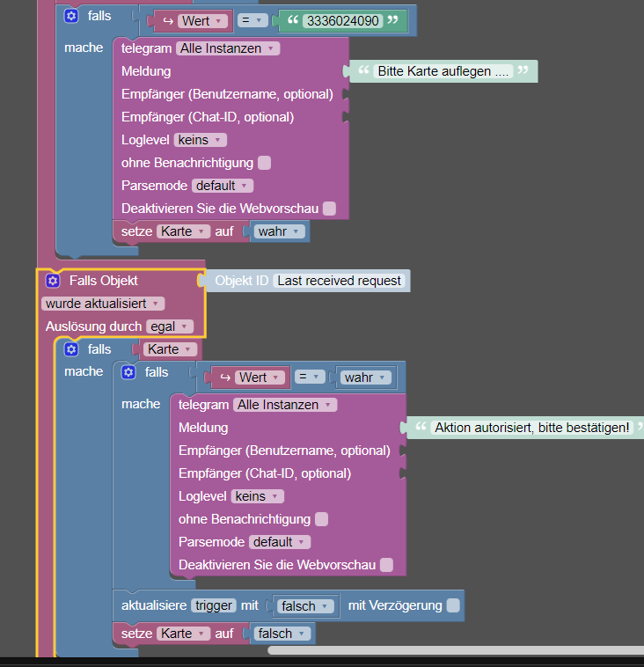Click setze label on Karte auf falsch block
The width and height of the screenshot is (644, 667).
tap(136, 634)
